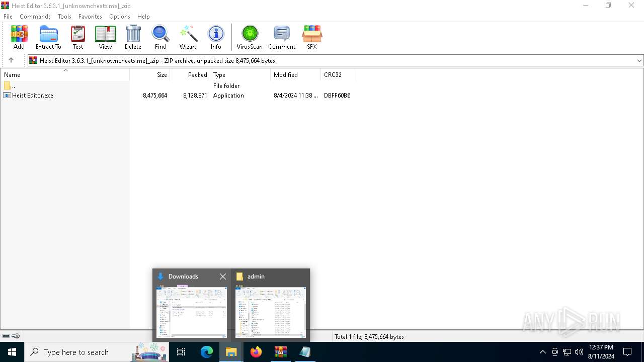This screenshot has width=644, height=362.
Task: Open Task View on taskbar
Action: (181, 352)
